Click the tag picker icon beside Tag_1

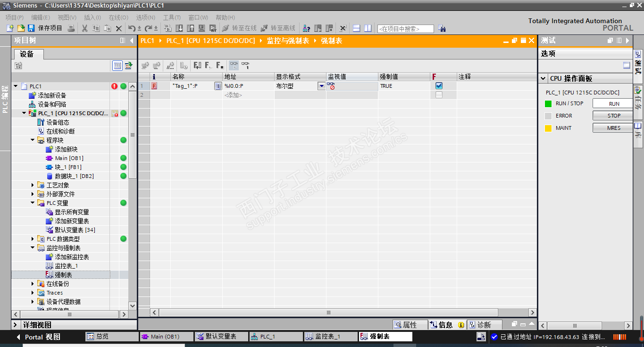point(218,86)
